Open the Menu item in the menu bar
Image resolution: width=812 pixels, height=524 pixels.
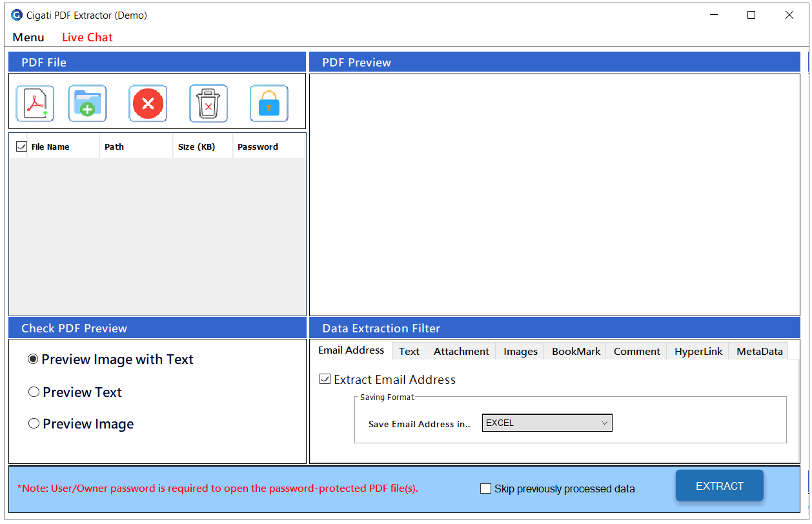point(28,37)
